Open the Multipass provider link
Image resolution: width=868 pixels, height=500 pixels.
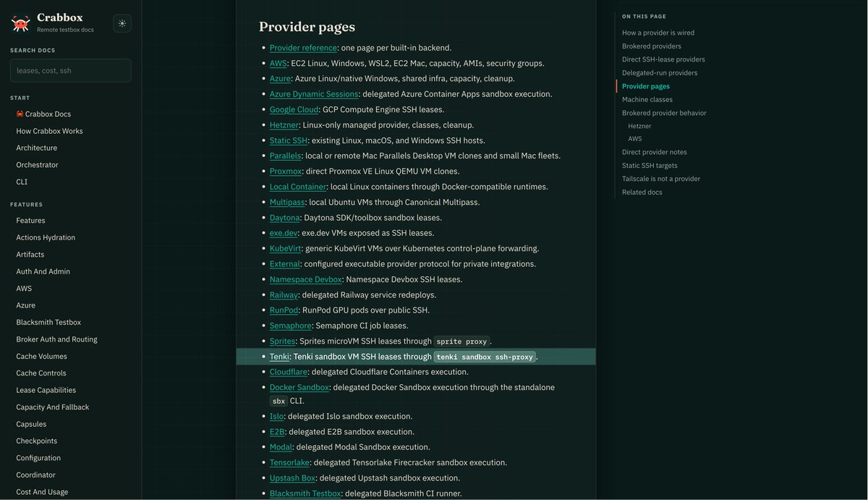pyautogui.click(x=287, y=202)
